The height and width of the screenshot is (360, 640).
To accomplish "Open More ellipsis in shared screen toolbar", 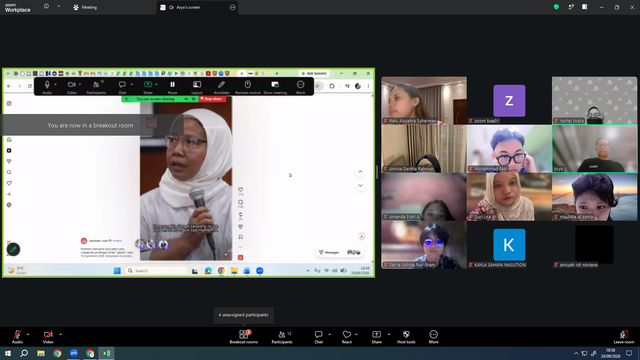I will 300,86.
